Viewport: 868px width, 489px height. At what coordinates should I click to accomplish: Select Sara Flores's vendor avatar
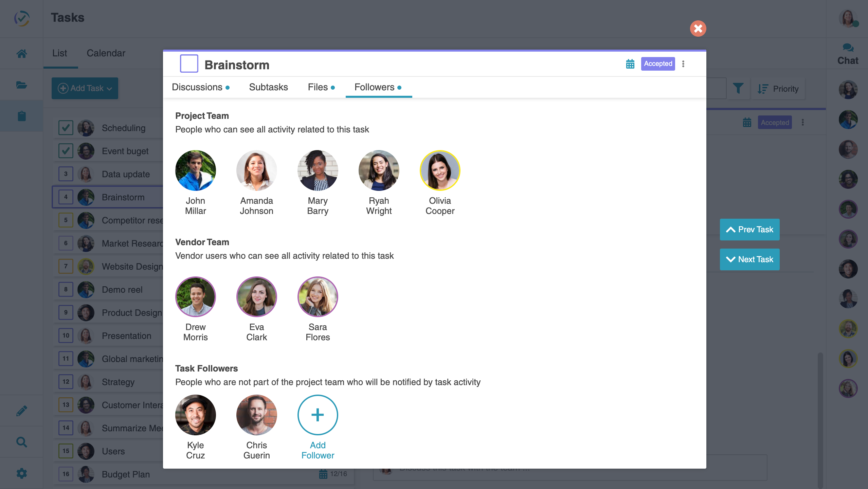point(318,297)
